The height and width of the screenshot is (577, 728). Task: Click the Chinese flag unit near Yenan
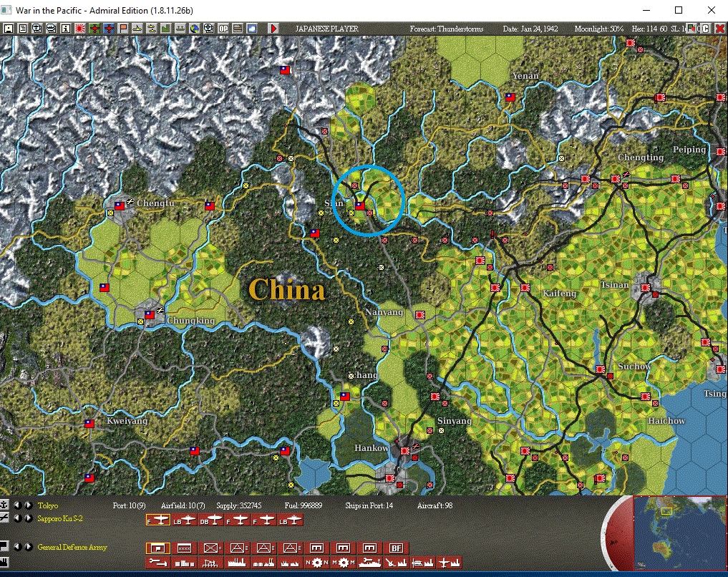(x=510, y=97)
